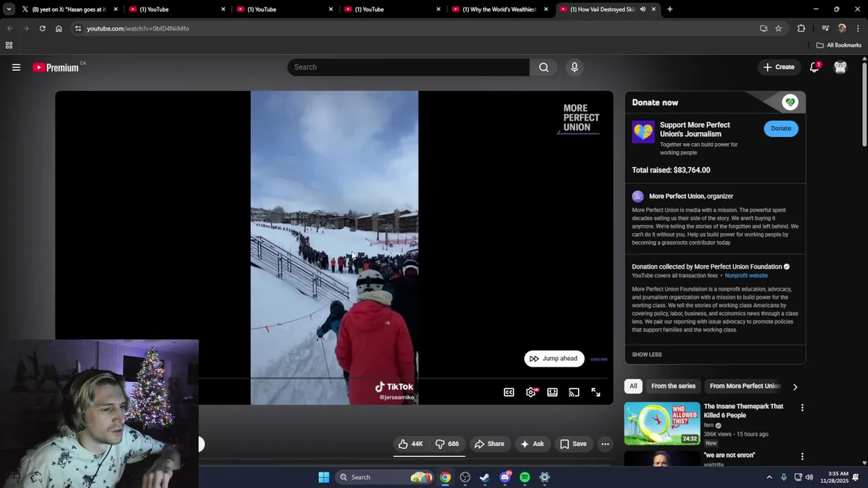Open Chrome three-dot menu
This screenshot has height=488, width=868.
coord(859,28)
